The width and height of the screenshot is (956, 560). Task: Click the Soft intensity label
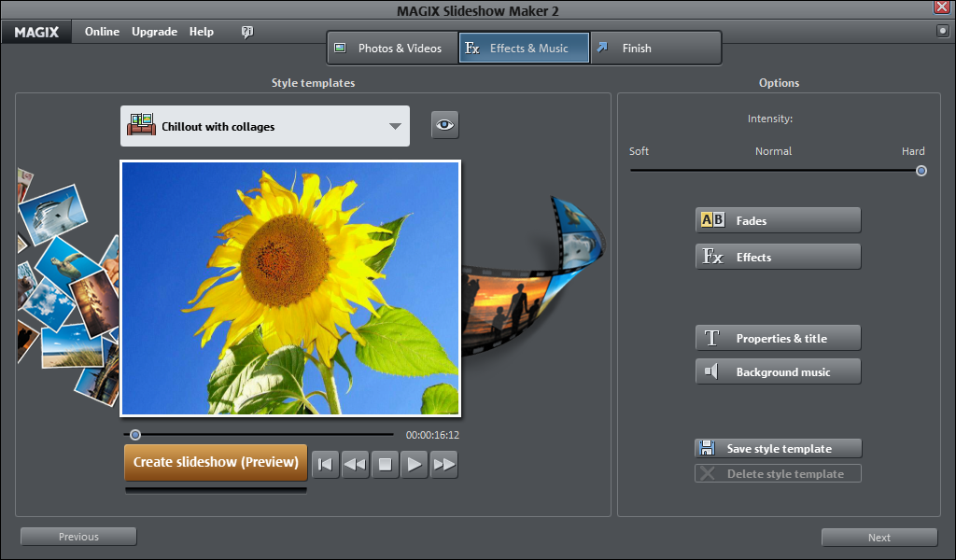pyautogui.click(x=639, y=151)
